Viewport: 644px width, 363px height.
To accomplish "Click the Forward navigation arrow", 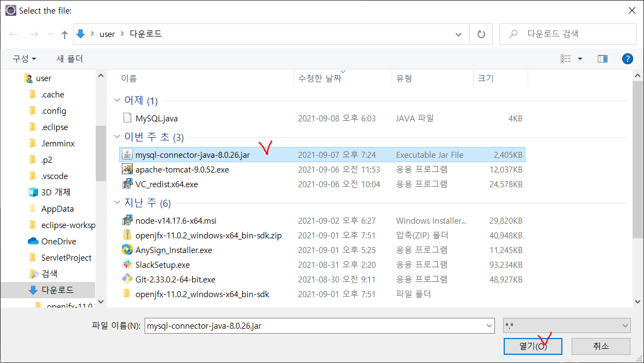I will (x=34, y=34).
